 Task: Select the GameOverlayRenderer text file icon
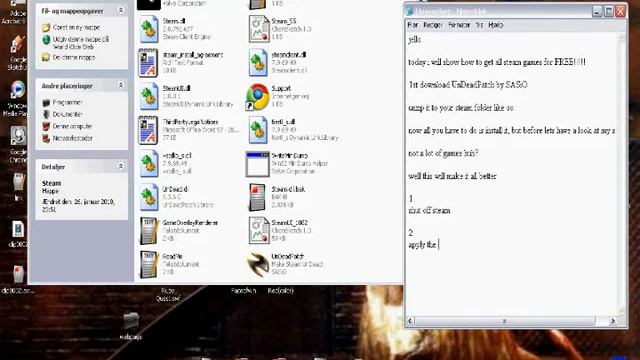pos(148,231)
